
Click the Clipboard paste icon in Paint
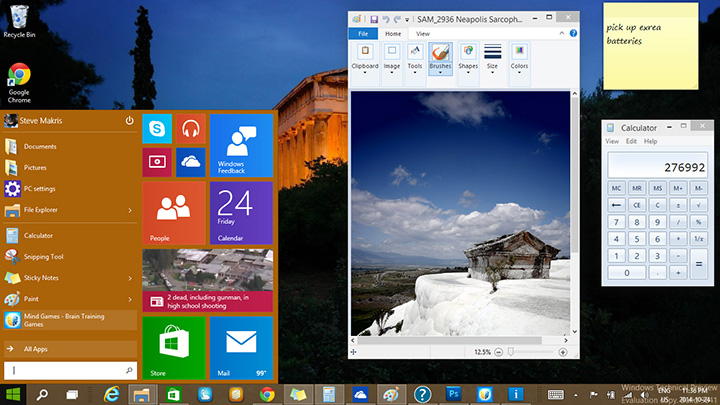365,52
